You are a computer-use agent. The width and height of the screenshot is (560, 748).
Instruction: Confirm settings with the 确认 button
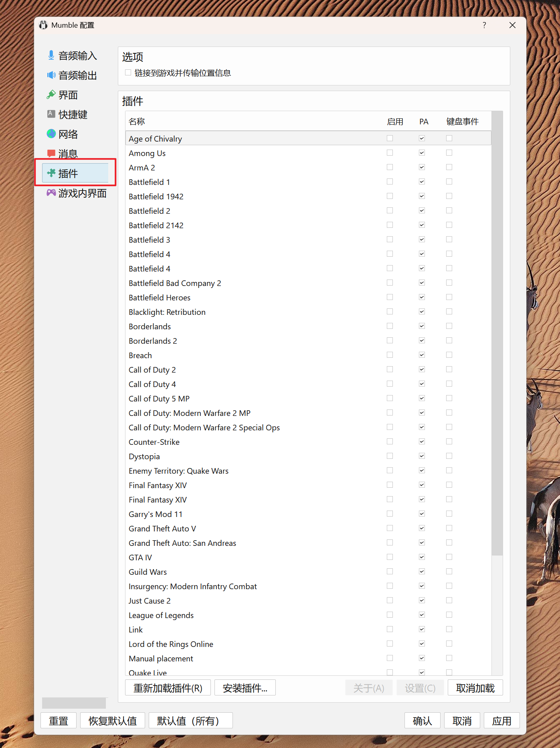422,721
